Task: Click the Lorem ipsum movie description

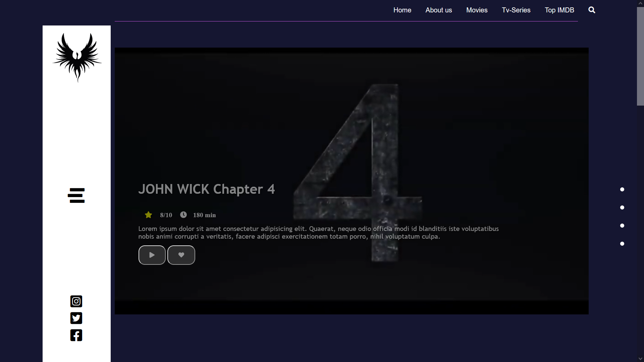Action: click(318, 233)
